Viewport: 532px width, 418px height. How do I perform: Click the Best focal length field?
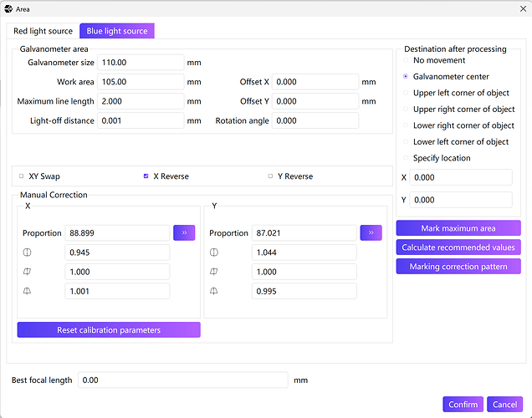pyautogui.click(x=183, y=380)
